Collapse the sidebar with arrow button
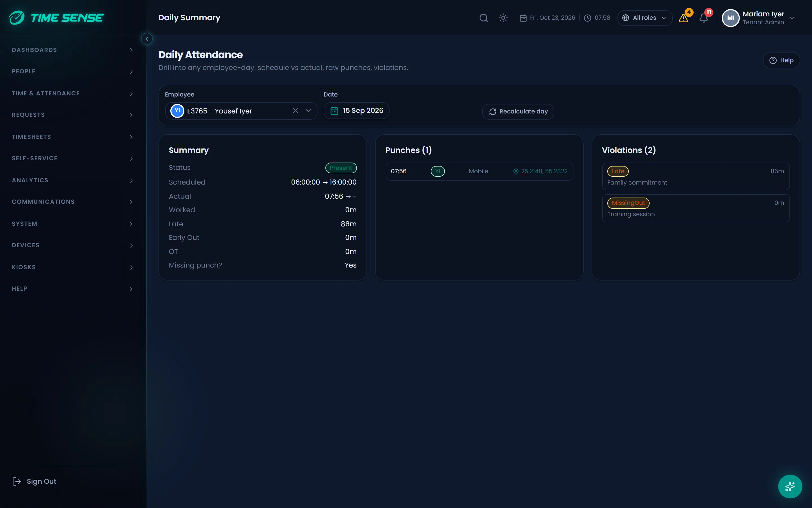Screen dimensions: 812x508 pyautogui.click(x=147, y=39)
